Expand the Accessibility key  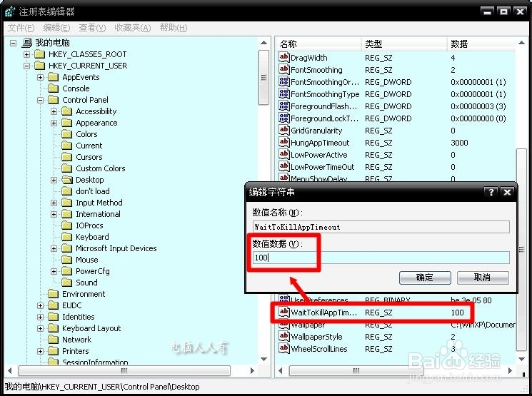tap(54, 111)
